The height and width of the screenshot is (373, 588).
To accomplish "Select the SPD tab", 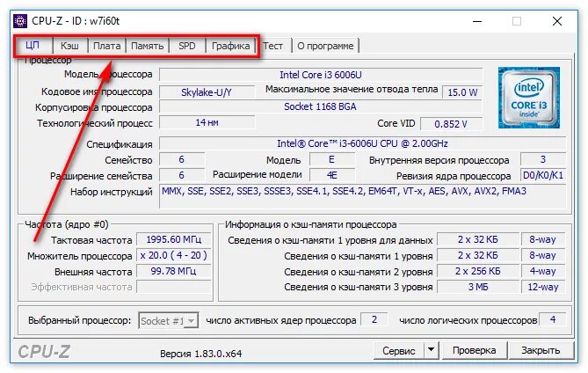I will point(187,46).
